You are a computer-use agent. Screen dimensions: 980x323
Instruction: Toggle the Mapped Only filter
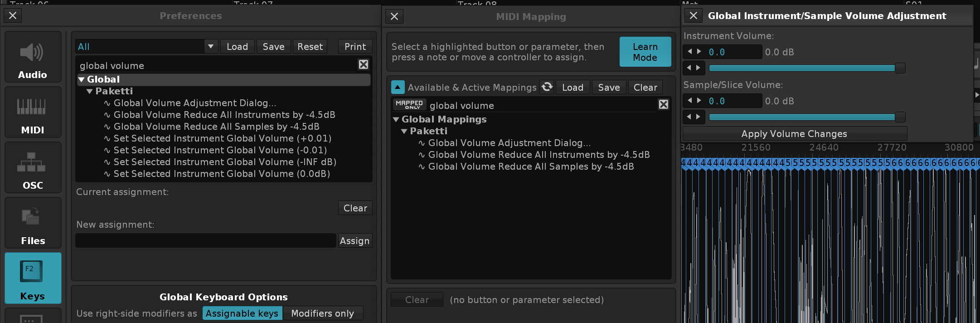click(x=409, y=105)
